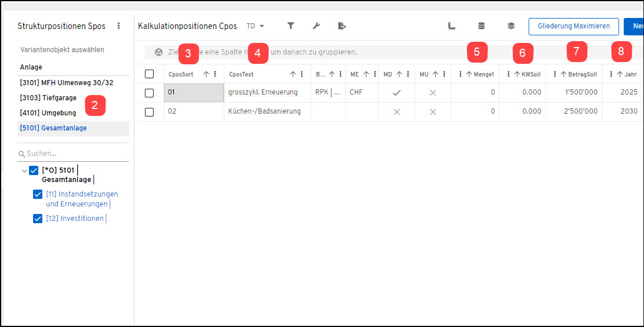
Task: Open the Strukturpositionen Spos three-dot menu
Action: click(x=119, y=26)
